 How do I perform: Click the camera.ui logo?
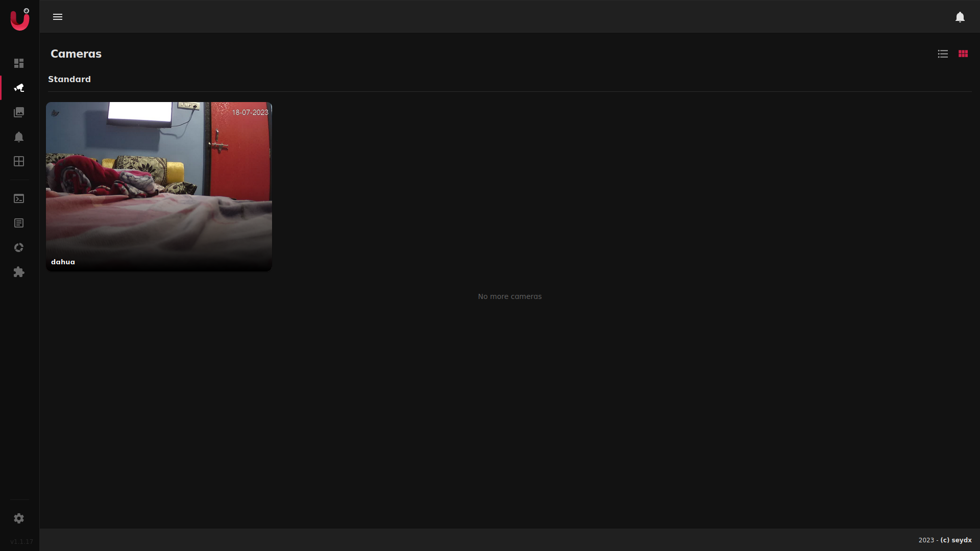click(19, 19)
